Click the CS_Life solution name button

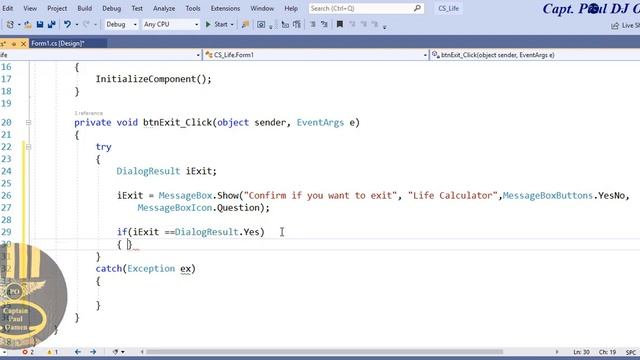tap(448, 8)
